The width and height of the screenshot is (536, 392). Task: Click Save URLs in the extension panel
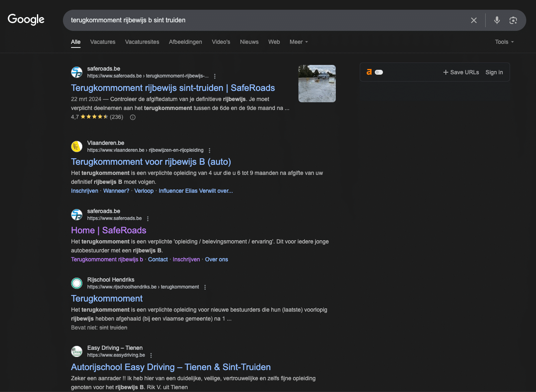(x=461, y=72)
